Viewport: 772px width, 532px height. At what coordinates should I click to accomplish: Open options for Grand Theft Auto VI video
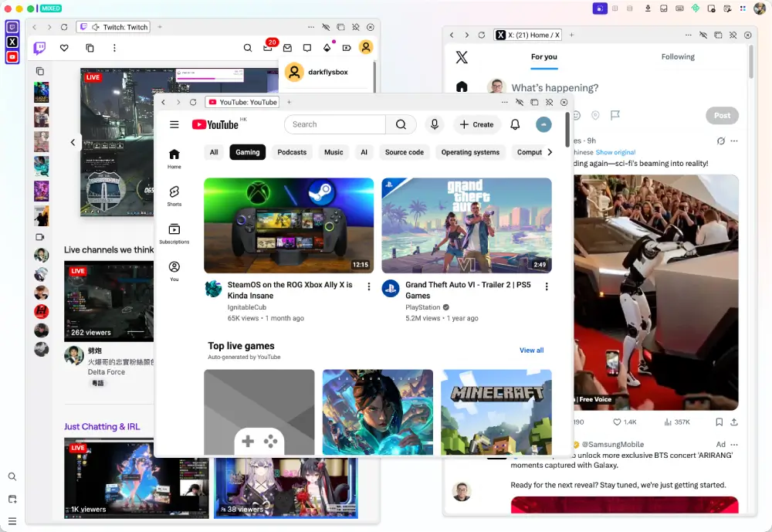[x=547, y=286]
